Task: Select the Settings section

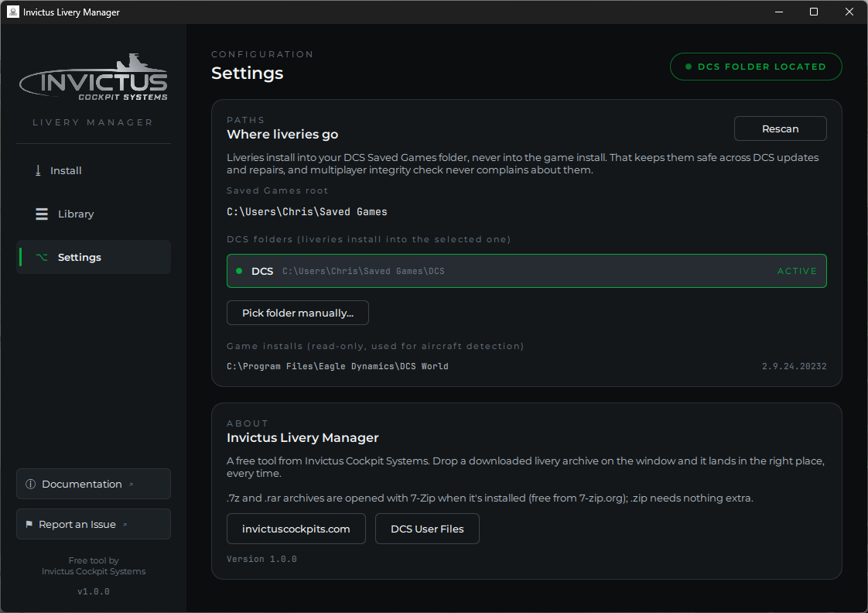Action: [94, 257]
